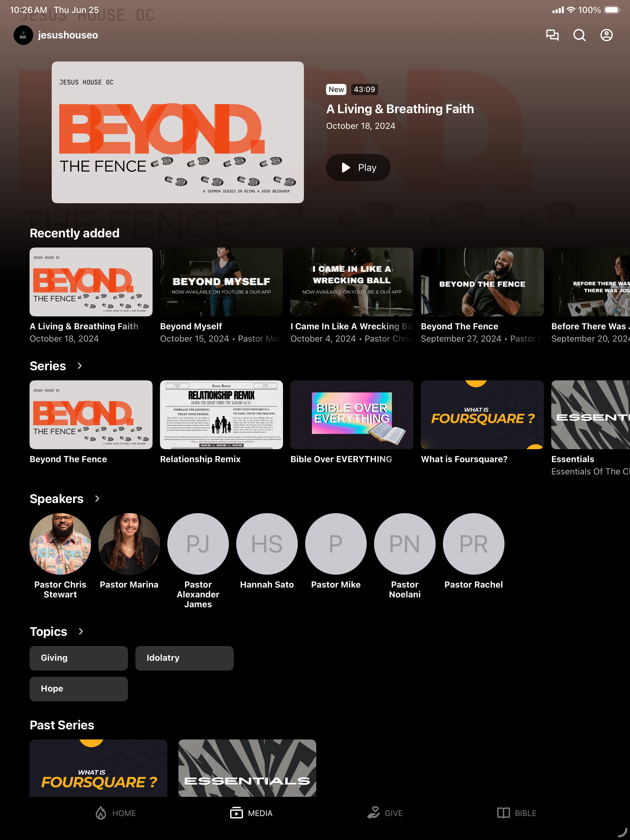Open A Living & Breathing Faith recent thumbnail
The width and height of the screenshot is (630, 840).
(91, 282)
